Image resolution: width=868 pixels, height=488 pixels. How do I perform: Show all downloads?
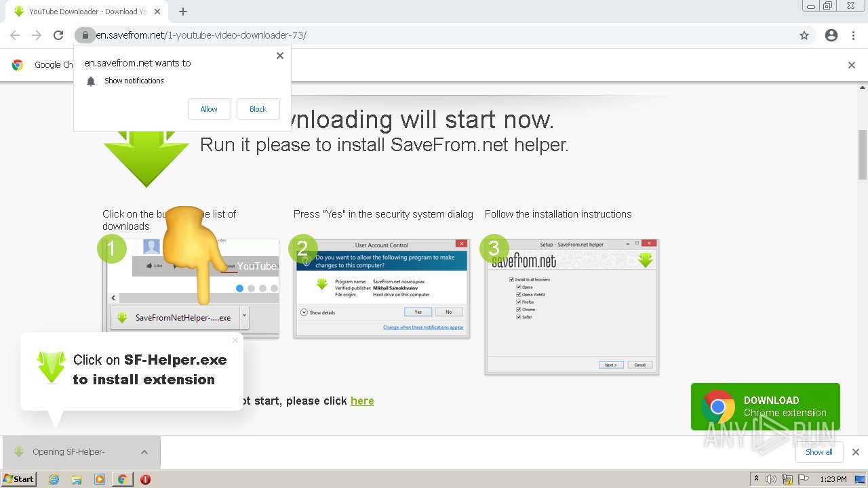tap(818, 452)
